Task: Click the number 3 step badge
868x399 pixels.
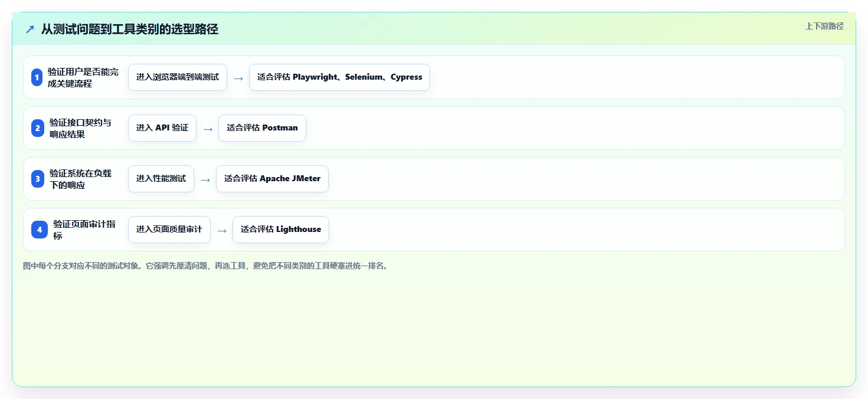Action: pyautogui.click(x=38, y=179)
